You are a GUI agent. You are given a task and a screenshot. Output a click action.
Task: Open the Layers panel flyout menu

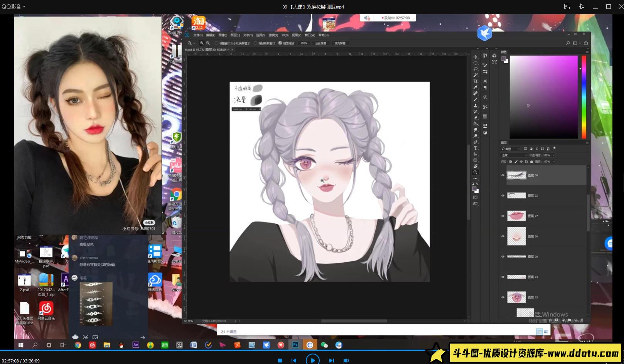(x=587, y=143)
